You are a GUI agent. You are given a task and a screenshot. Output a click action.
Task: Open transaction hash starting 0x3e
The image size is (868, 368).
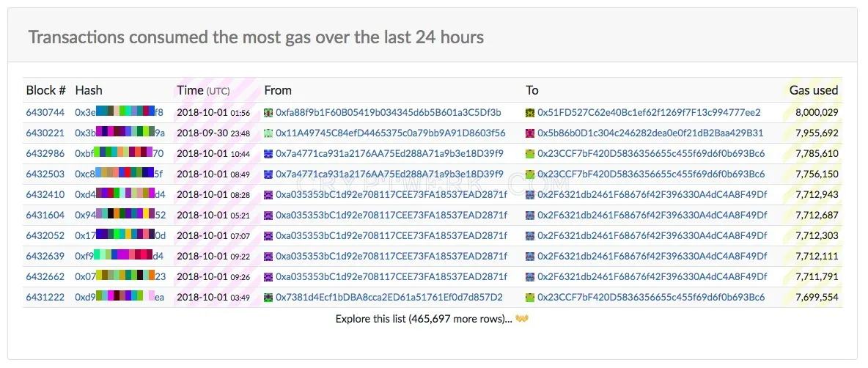(x=119, y=112)
